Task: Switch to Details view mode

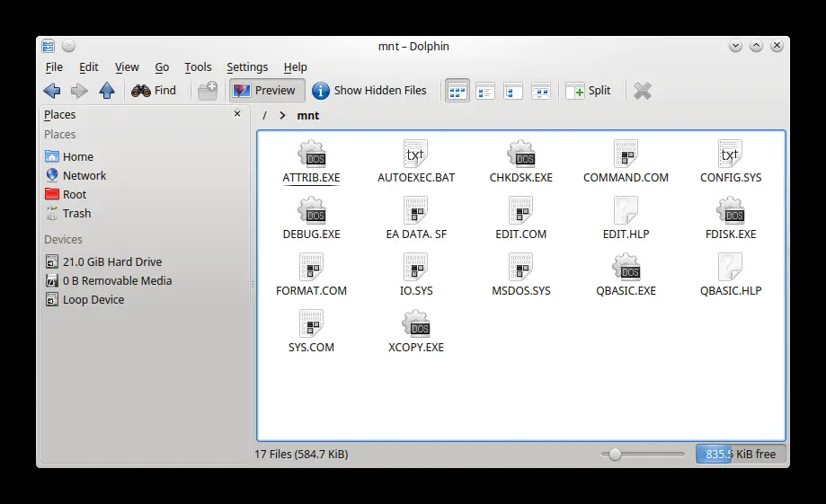Action: [x=485, y=91]
